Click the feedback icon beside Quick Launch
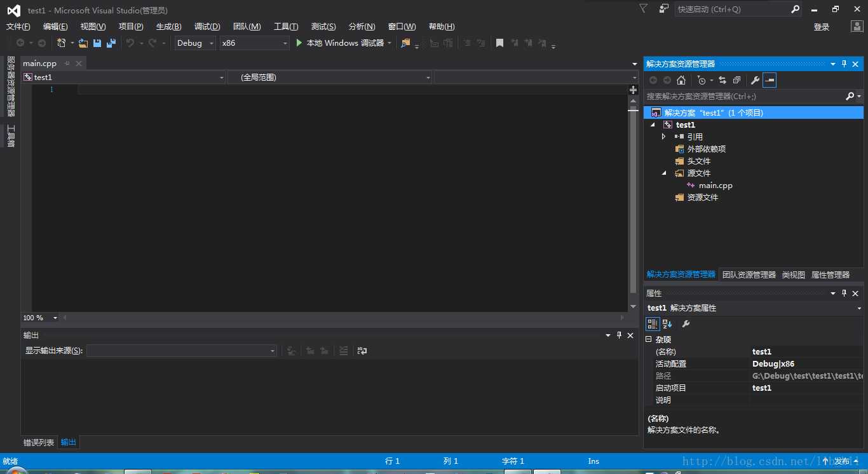Screen dimensions: 868x474 pyautogui.click(x=664, y=9)
